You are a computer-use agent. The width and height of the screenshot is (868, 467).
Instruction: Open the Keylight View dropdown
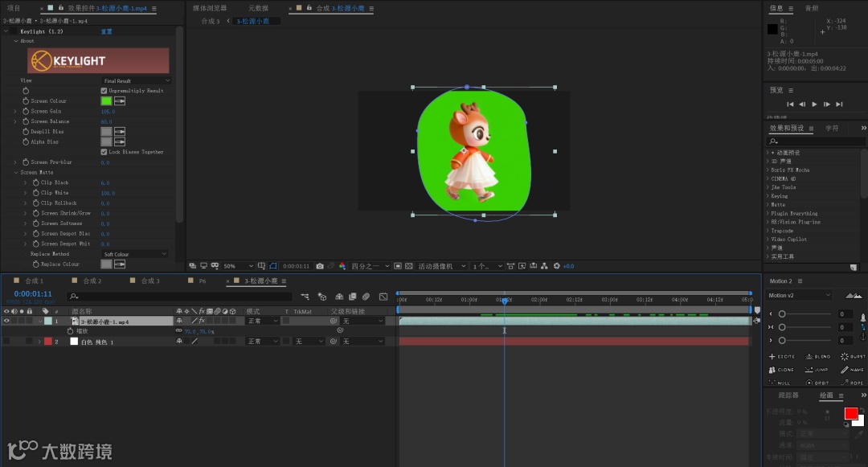point(136,81)
